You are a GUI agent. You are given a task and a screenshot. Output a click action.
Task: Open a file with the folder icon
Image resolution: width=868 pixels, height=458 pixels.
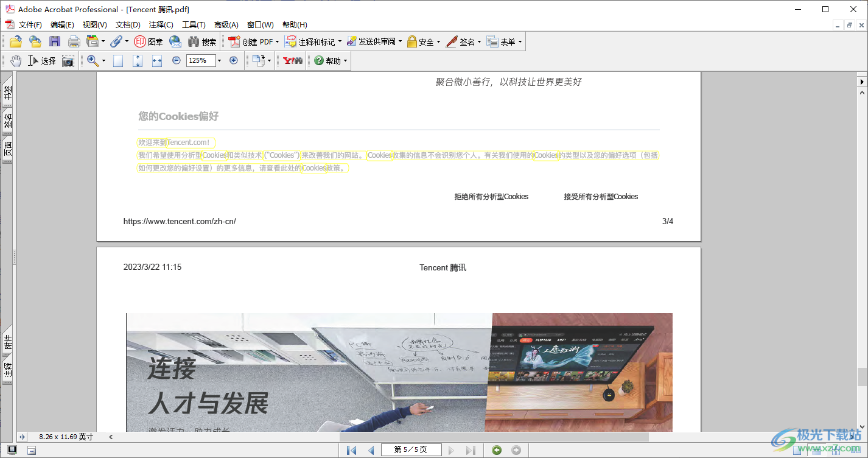[x=16, y=41]
